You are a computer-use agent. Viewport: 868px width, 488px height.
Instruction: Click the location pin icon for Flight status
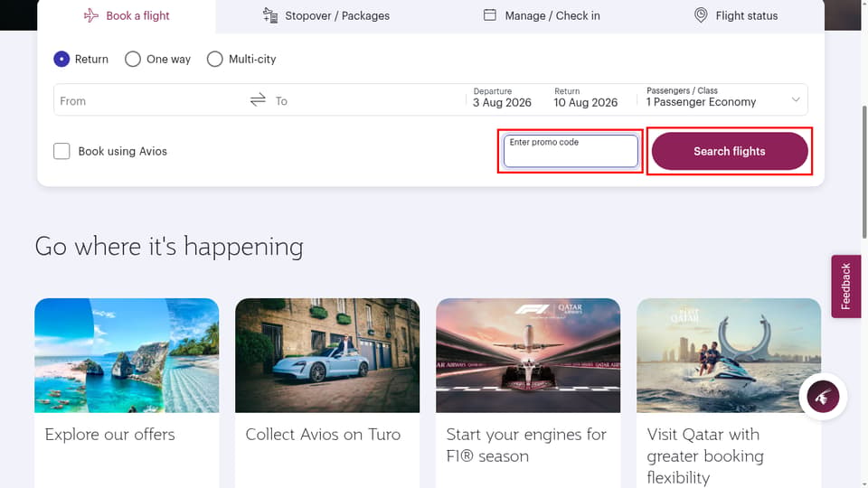(x=701, y=15)
